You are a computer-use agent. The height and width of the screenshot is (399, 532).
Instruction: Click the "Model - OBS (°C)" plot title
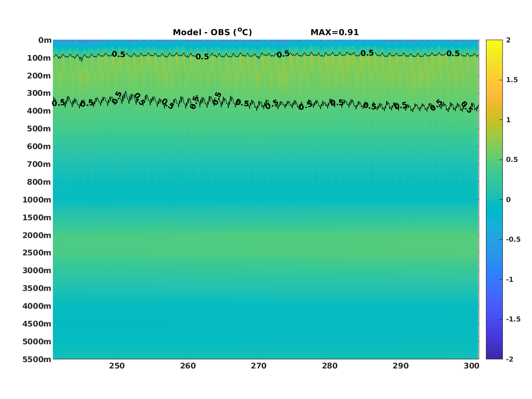212,32
